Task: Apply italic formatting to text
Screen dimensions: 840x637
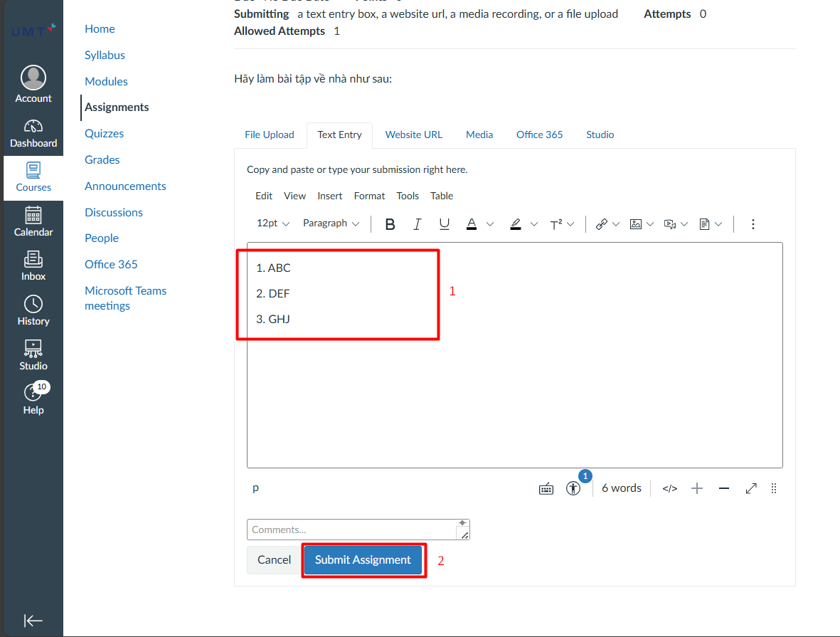Action: (417, 224)
